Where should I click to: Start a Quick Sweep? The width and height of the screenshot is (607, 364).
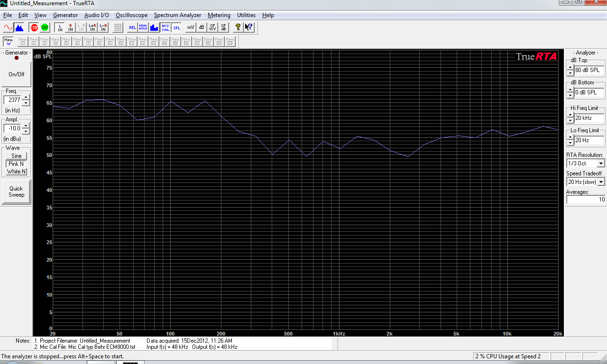(17, 191)
